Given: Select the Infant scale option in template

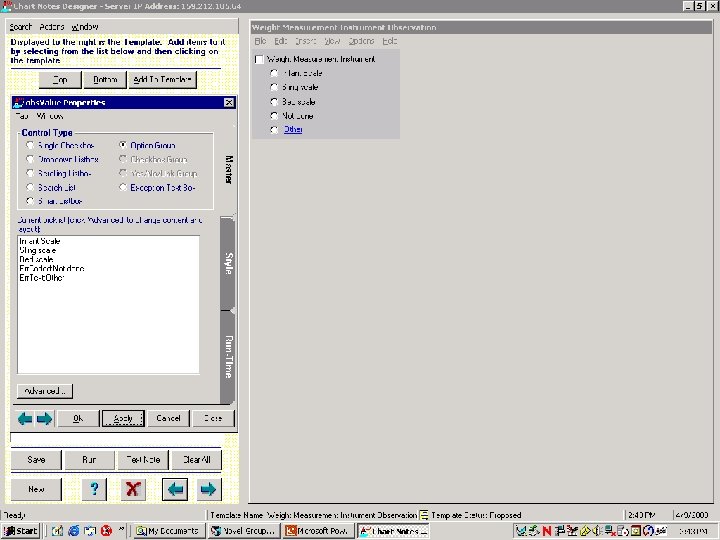Looking at the screenshot, I should (275, 73).
